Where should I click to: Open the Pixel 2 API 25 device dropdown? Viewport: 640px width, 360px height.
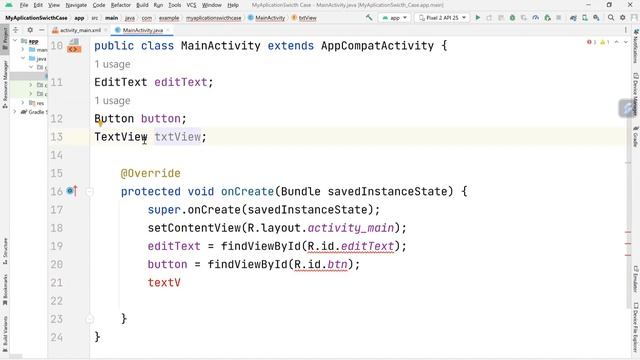pos(442,18)
